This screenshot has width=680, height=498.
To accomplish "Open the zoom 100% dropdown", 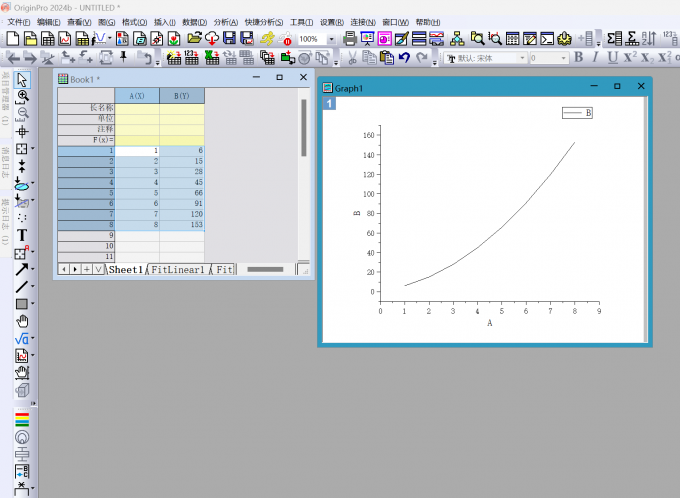I will click(x=331, y=39).
